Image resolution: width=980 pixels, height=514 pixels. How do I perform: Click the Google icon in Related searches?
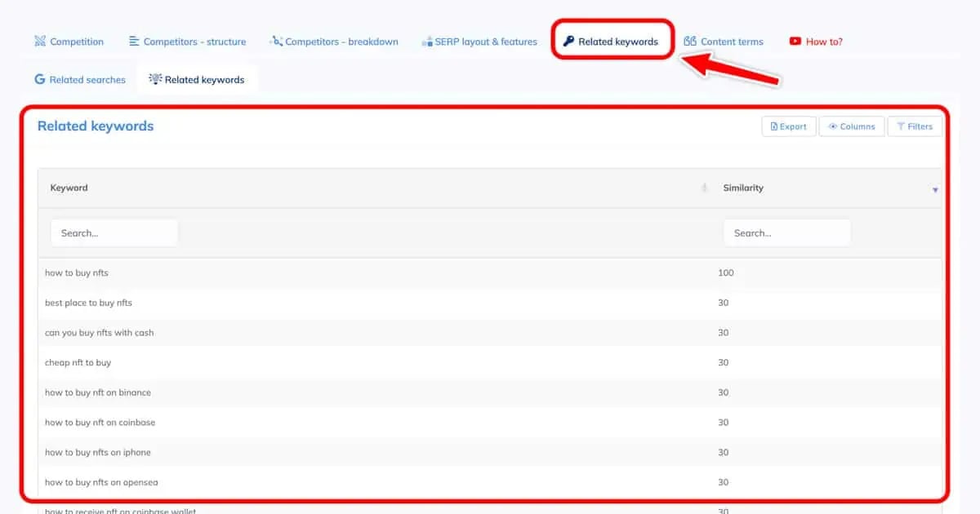pos(39,80)
